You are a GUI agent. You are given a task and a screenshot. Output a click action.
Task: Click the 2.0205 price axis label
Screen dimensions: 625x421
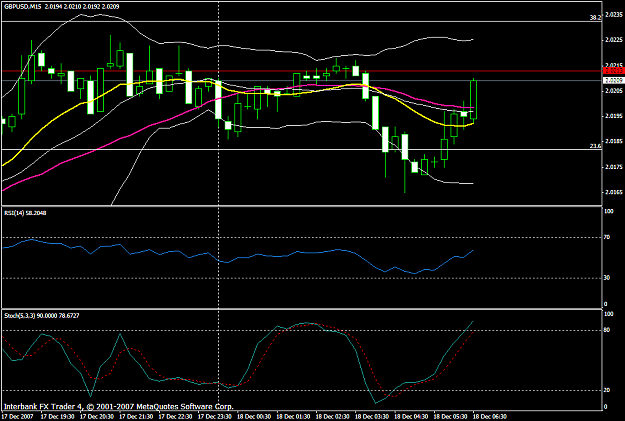(x=614, y=91)
